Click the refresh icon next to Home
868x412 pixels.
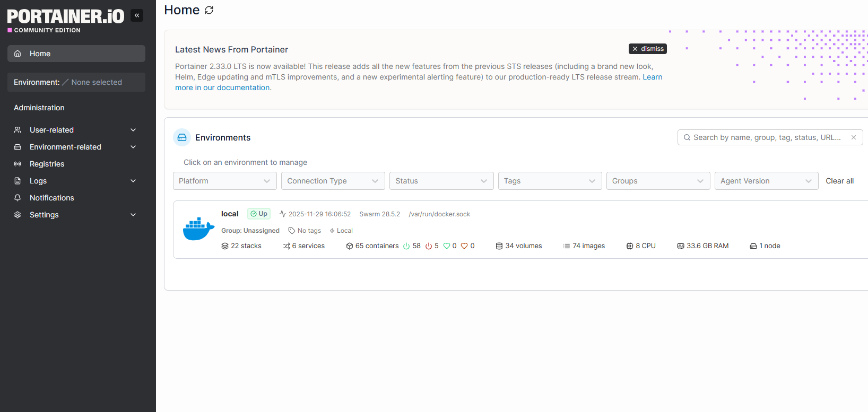(209, 10)
